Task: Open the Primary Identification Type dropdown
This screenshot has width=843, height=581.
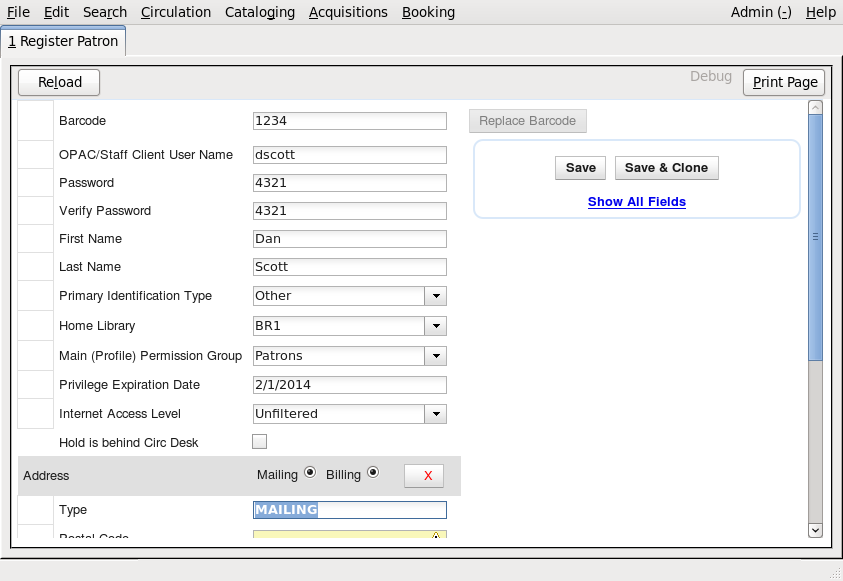Action: pyautogui.click(x=435, y=296)
